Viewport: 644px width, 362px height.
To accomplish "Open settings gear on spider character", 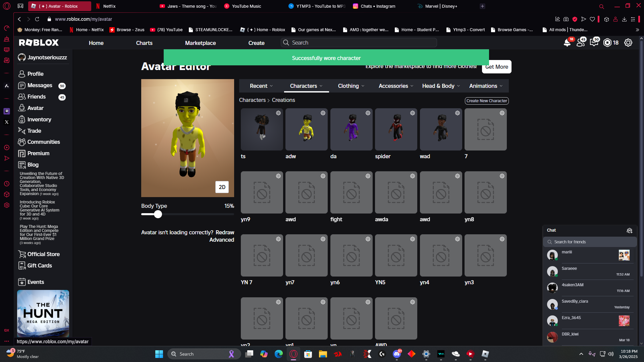I will click(x=413, y=113).
